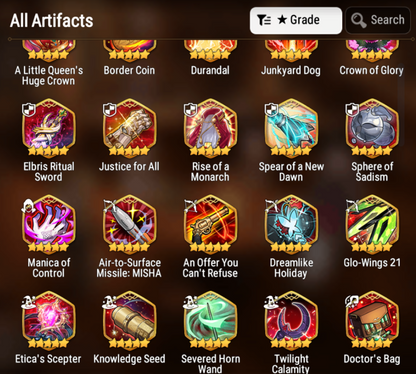Select Air-to-Surface Missile: MISHA artifact

[x=130, y=225]
